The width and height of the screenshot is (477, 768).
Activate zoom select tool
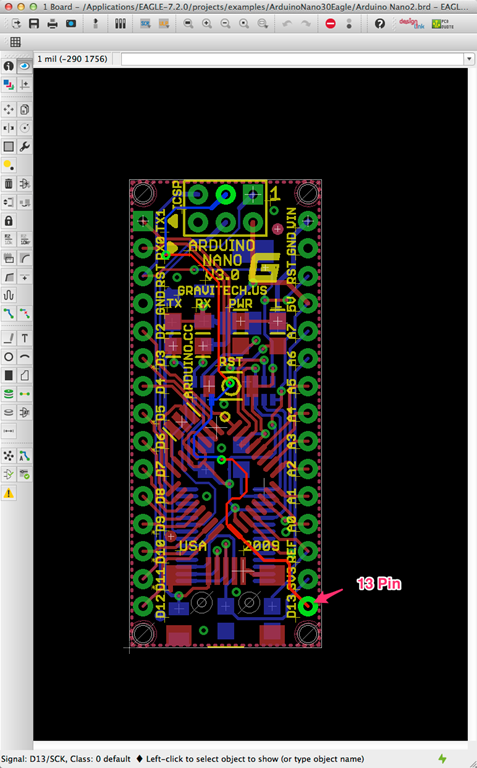pos(263,24)
